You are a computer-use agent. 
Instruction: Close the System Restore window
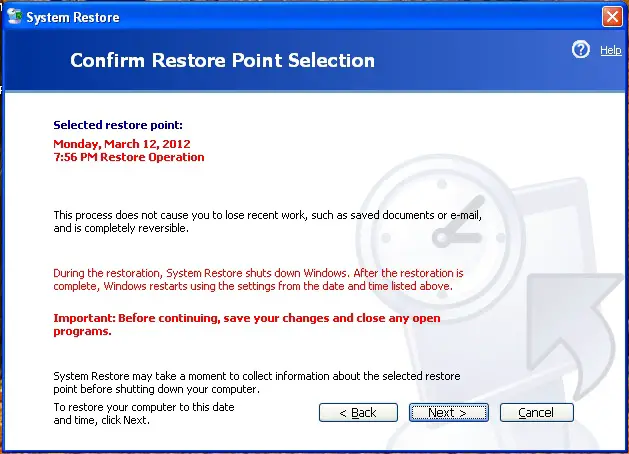coord(612,17)
